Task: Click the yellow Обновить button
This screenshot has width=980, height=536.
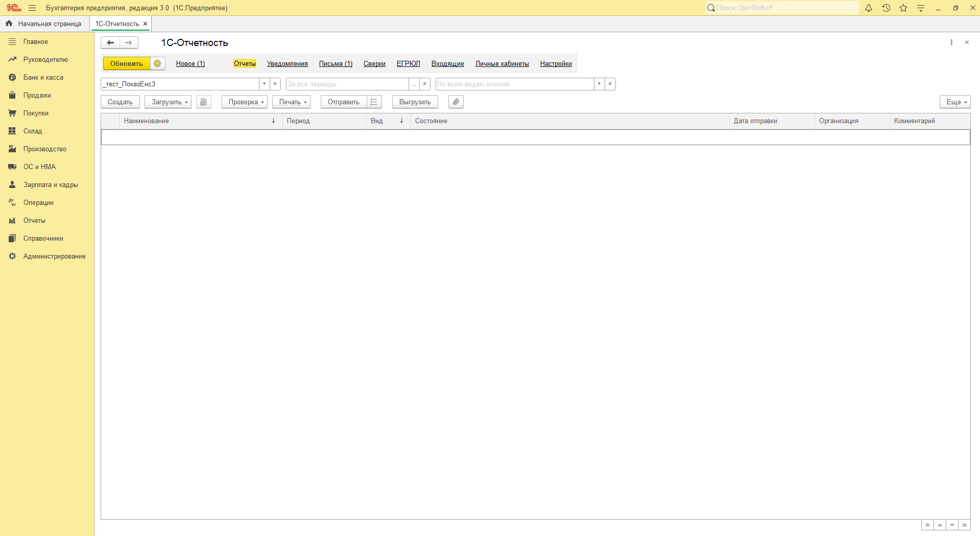Action: coord(127,63)
